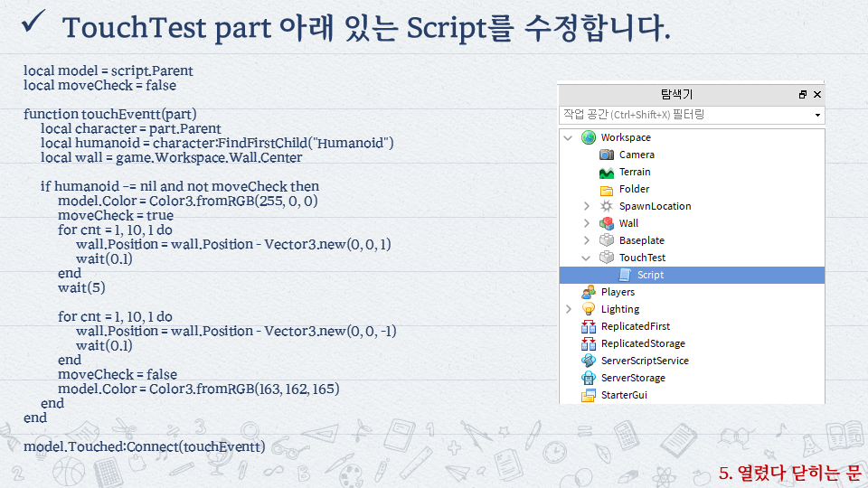This screenshot has height=488, width=868.
Task: Click the 'model.Color = Color3.fromRGB(255, 0, 0)' line
Action: click(x=188, y=201)
